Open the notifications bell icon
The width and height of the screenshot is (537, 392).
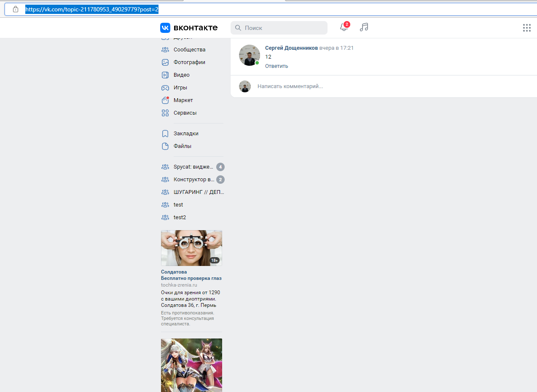coord(344,27)
